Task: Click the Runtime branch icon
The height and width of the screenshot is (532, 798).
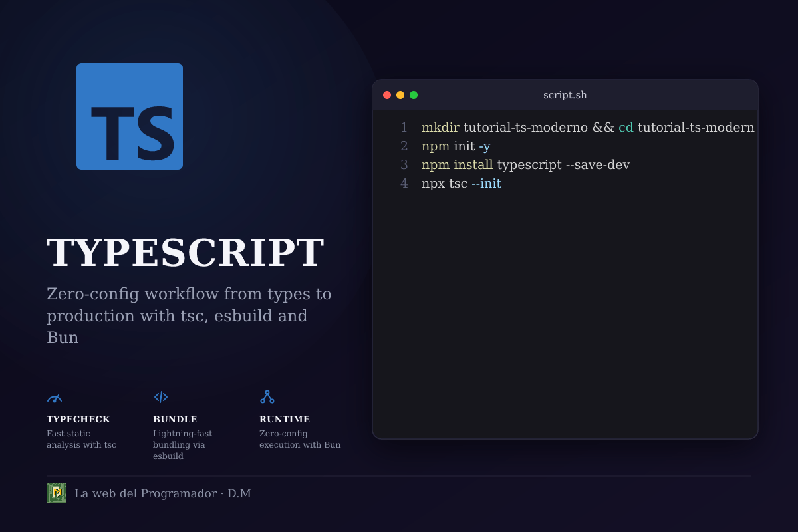Action: [267, 397]
